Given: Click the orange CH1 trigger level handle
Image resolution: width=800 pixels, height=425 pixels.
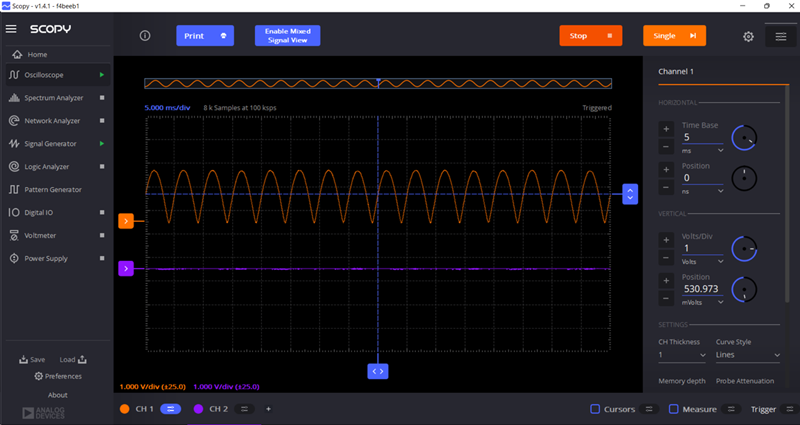Looking at the screenshot, I should [x=126, y=220].
